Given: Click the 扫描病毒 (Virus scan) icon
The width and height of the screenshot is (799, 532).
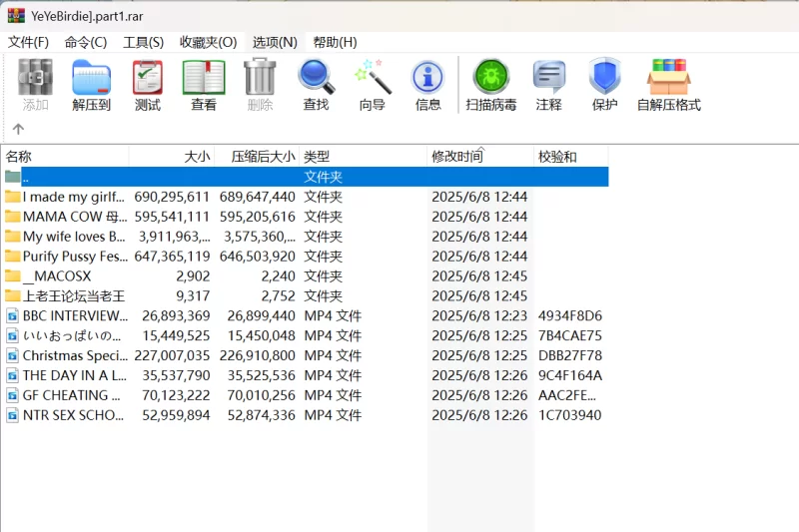Looking at the screenshot, I should coord(491,78).
